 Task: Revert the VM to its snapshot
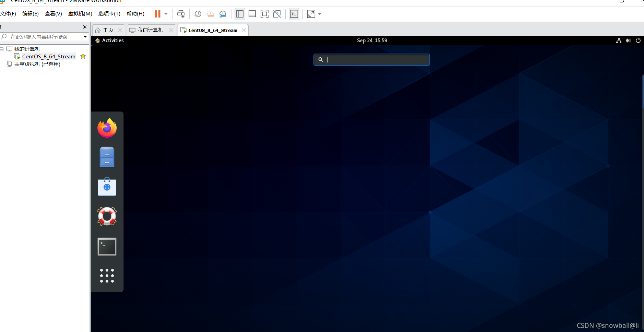[x=210, y=14]
